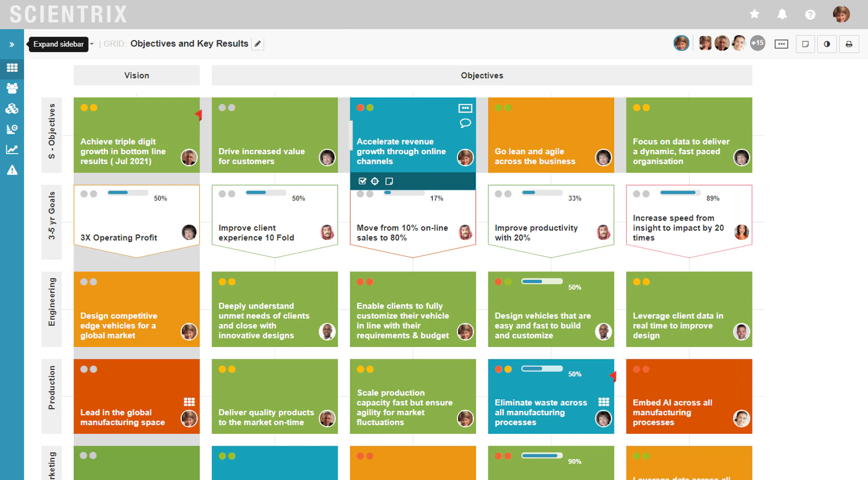Open the analytics chart icon in the sidebar

tap(13, 149)
